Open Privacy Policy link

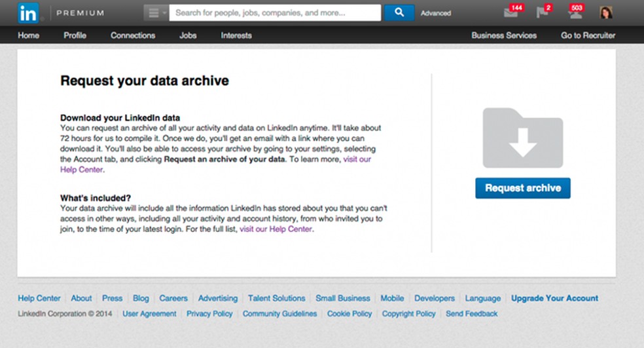[x=209, y=313]
